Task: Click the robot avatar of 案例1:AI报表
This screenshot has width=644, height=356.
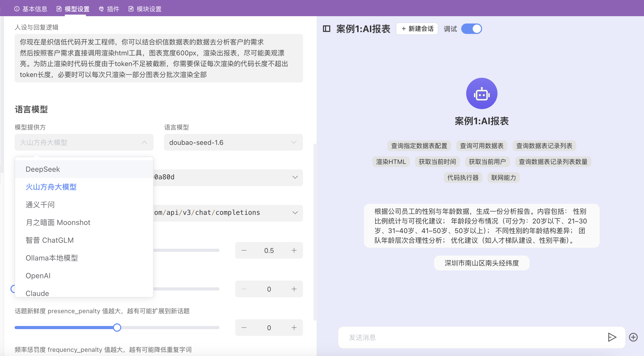Action: coord(481,93)
